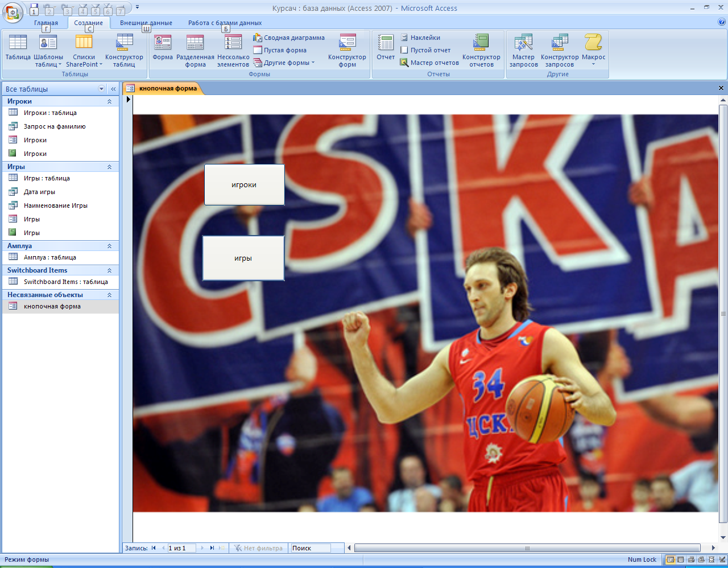Create a Несколько элементов form

coord(233,50)
